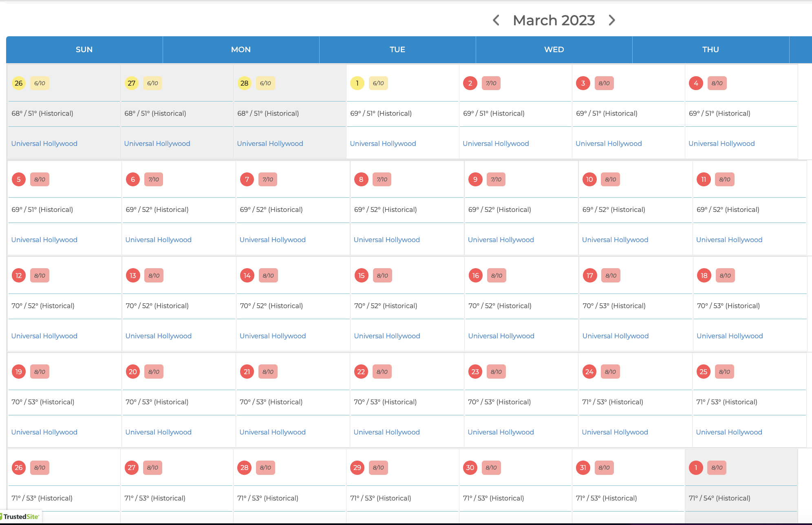Click the red date circle for April 1

coord(696,468)
